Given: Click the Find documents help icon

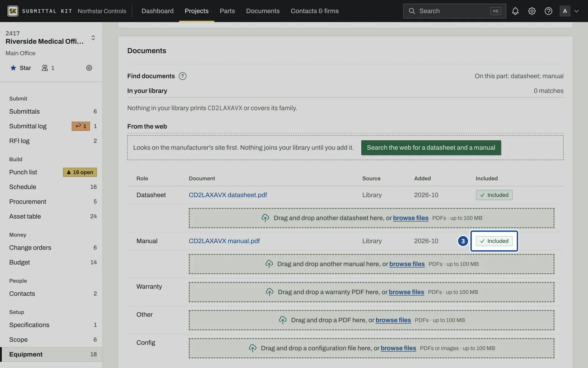Looking at the screenshot, I should tap(182, 76).
